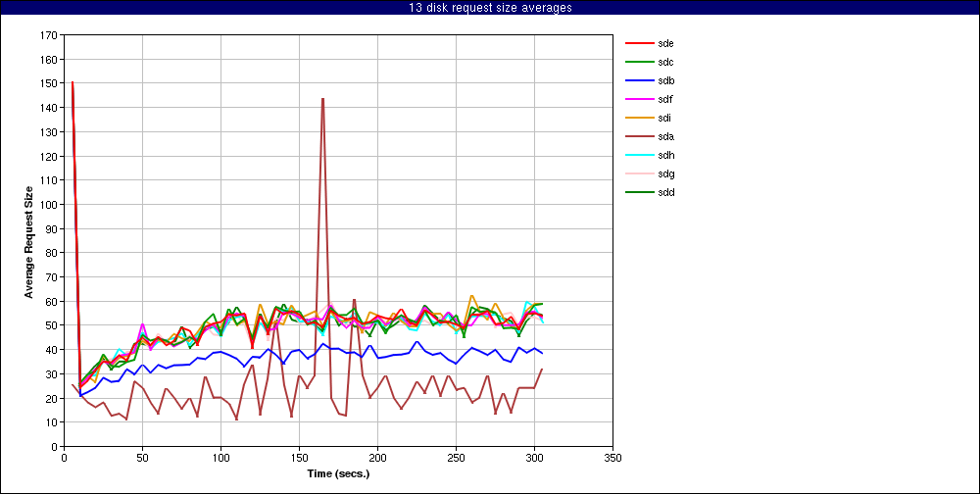The image size is (980, 494).
Task: Click the 'Time (secs.)' x-axis label
Action: tap(338, 473)
